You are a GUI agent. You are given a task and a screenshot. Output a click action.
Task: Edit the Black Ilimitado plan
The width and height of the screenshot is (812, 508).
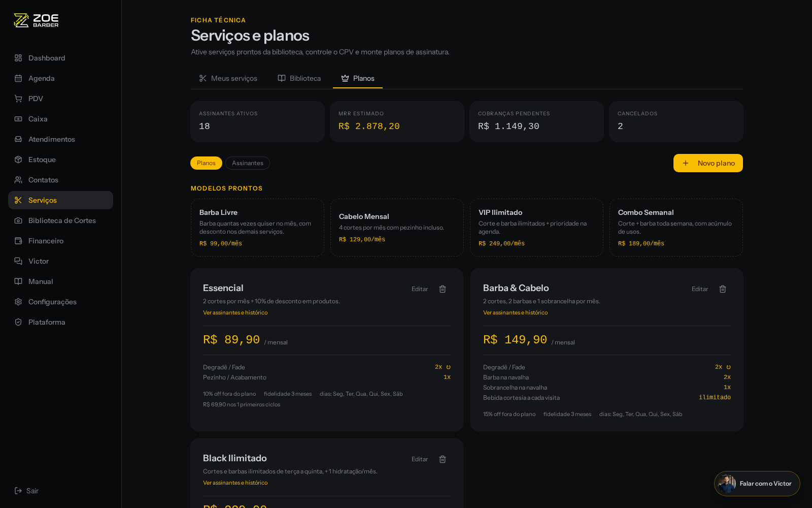(x=420, y=459)
